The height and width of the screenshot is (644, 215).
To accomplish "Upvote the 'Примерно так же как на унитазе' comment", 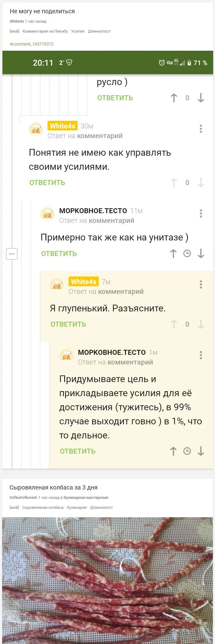I will (173, 253).
